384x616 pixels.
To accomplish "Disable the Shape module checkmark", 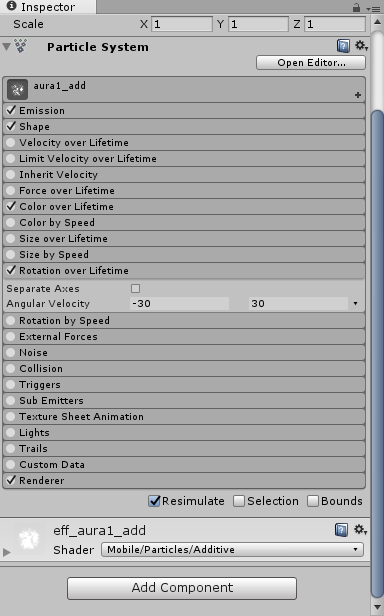I will point(11,126).
